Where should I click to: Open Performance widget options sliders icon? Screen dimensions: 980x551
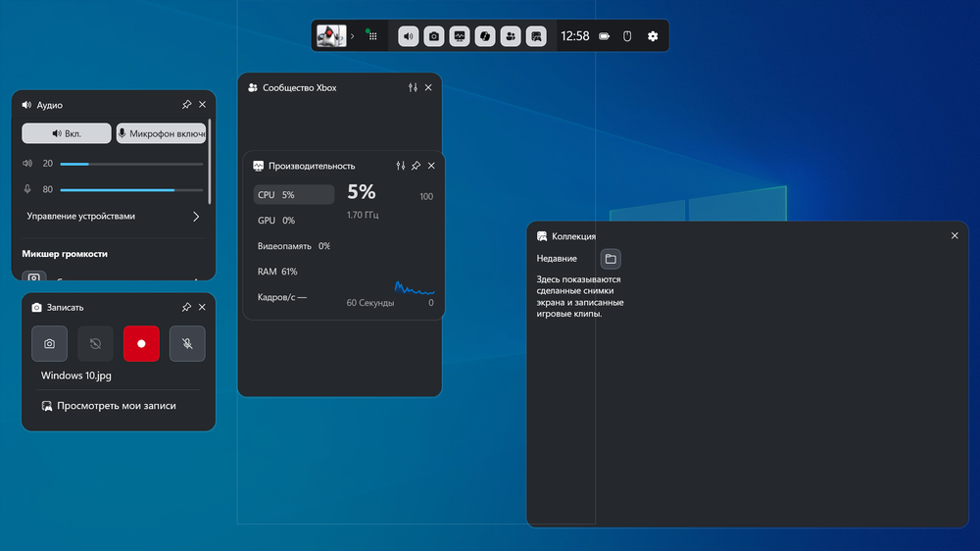(400, 166)
